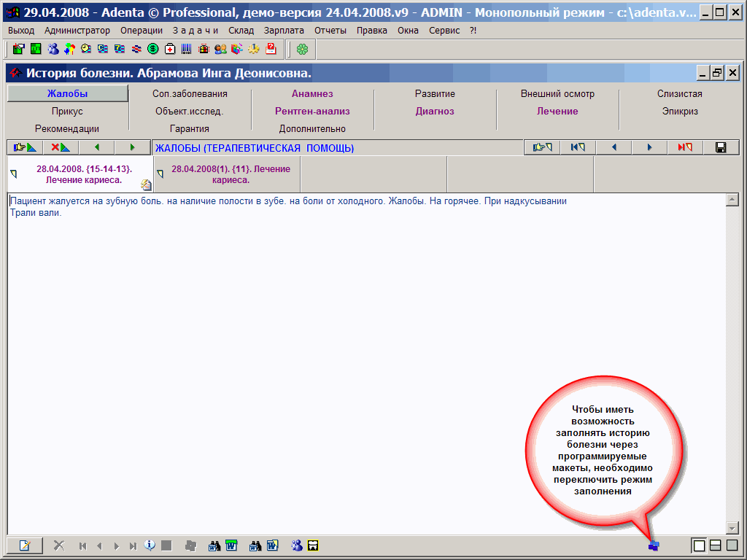Click the green flower icon in the toolbar

coord(302,49)
